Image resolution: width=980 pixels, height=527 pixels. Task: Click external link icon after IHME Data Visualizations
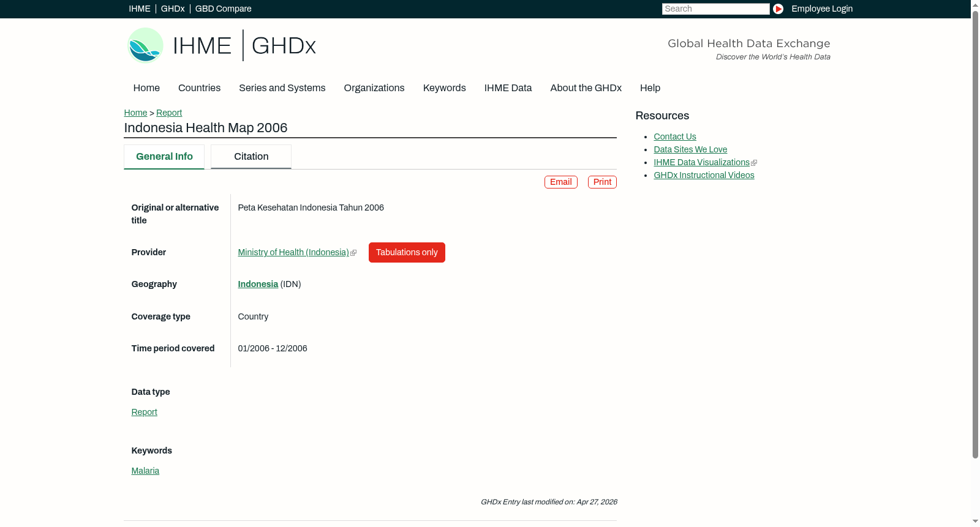pos(754,163)
